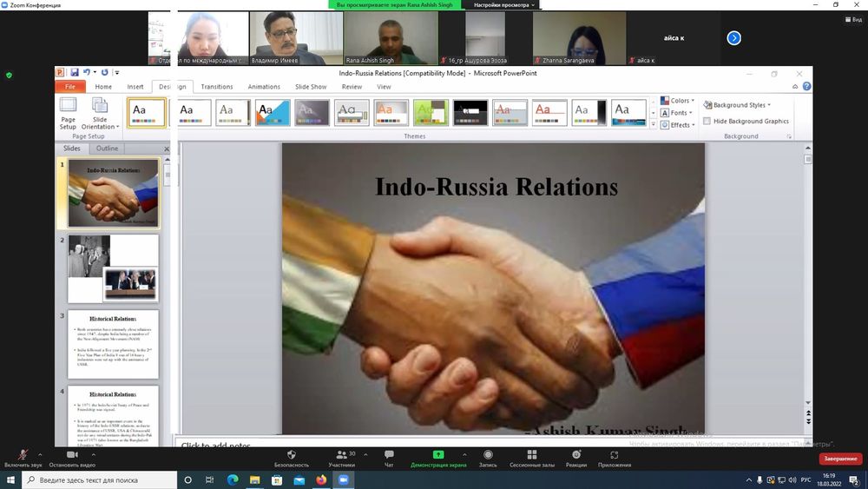
Task: Open Task View on the taskbar
Action: coord(209,479)
